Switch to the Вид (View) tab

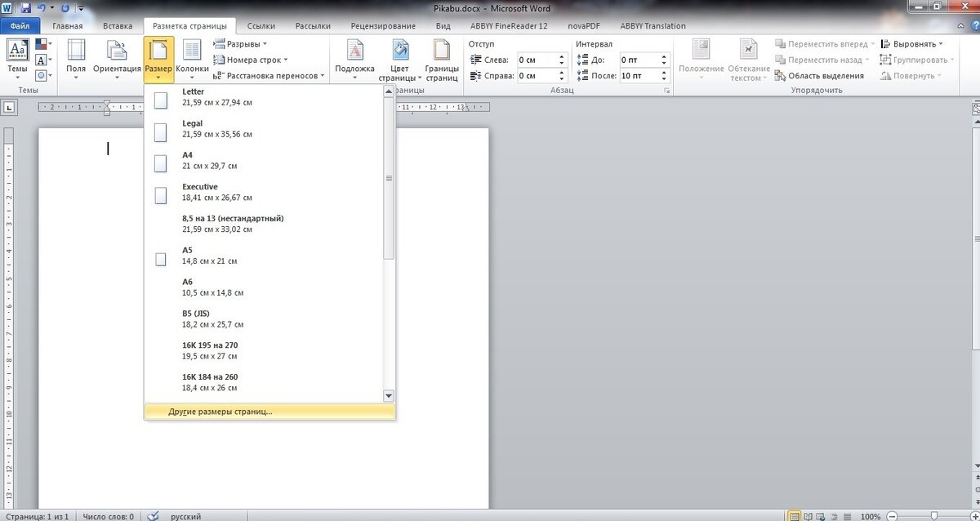pyautogui.click(x=443, y=25)
